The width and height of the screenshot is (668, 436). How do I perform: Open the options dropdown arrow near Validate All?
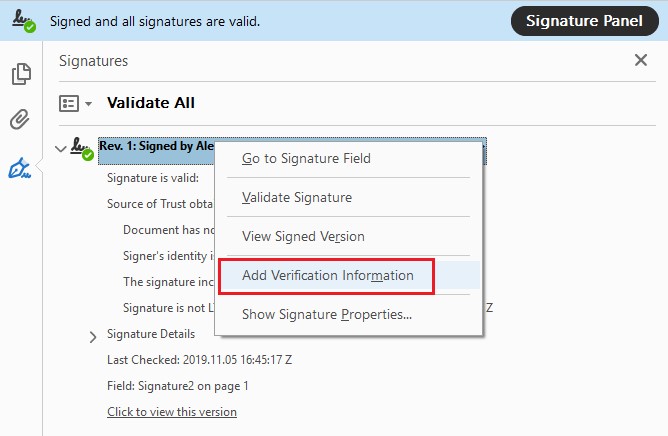tap(88, 104)
